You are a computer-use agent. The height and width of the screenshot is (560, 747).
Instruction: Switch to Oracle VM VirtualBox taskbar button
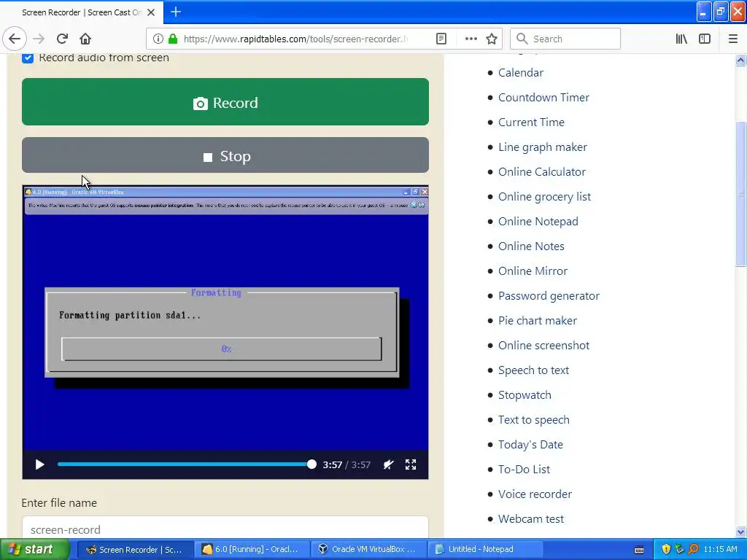(368, 549)
